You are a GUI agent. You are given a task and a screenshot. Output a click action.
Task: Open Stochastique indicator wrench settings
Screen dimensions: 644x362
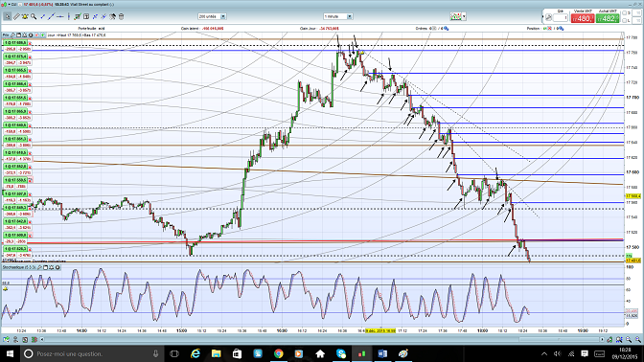click(x=40, y=267)
